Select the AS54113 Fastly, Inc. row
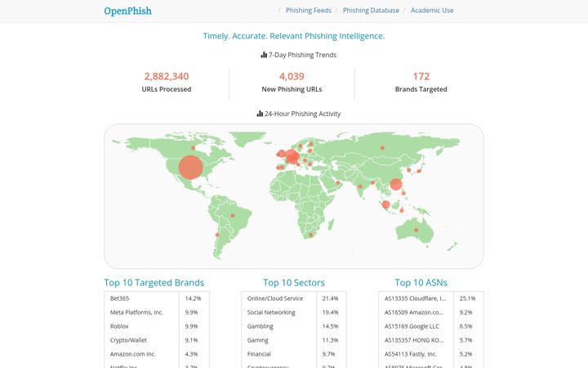 (431, 354)
